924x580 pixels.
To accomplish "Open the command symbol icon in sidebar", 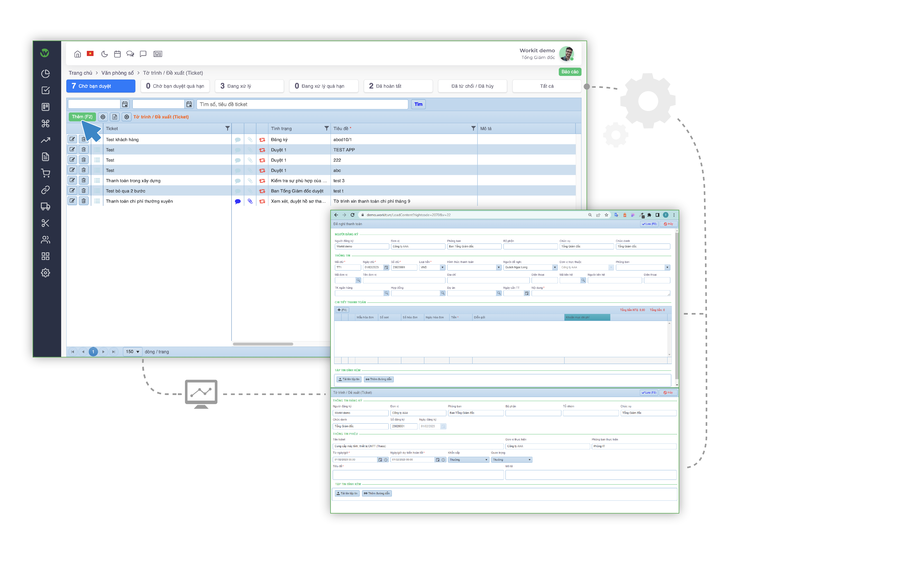I will pos(46,124).
